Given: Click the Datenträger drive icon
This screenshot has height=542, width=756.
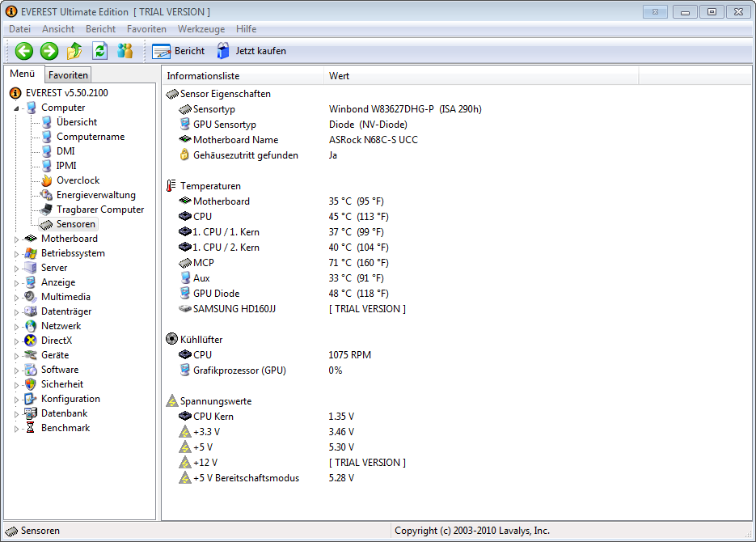Looking at the screenshot, I should [x=31, y=311].
